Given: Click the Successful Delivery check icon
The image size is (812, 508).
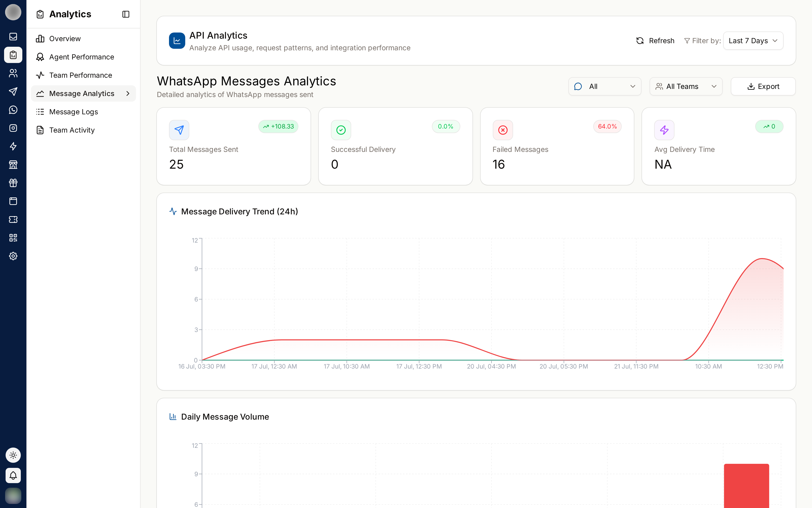Looking at the screenshot, I should (x=341, y=130).
